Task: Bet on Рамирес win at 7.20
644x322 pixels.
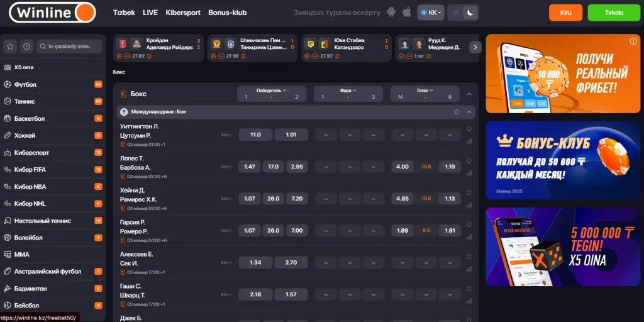Action: pos(297,199)
